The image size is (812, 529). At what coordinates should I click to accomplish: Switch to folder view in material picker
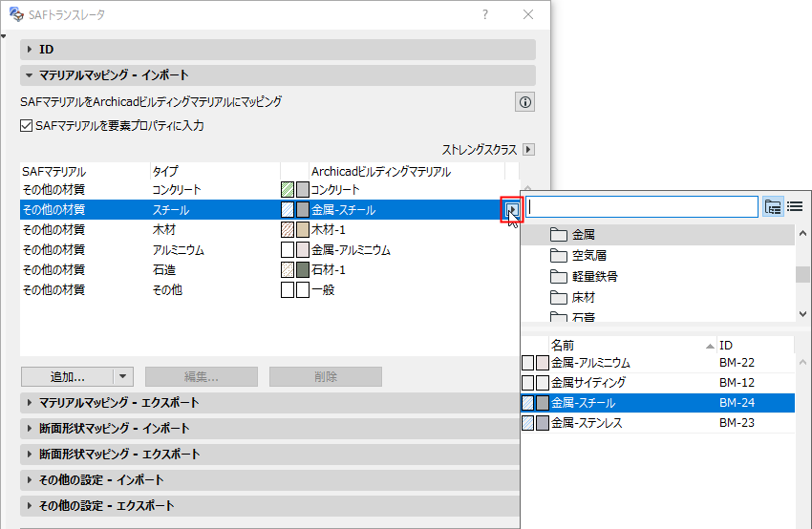tap(773, 207)
